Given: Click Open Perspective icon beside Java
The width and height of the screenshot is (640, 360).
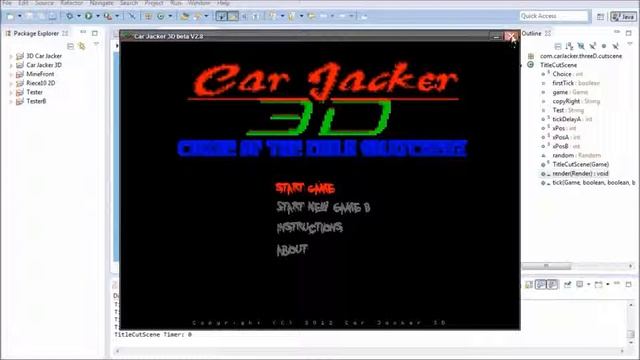Looking at the screenshot, I should [x=600, y=16].
